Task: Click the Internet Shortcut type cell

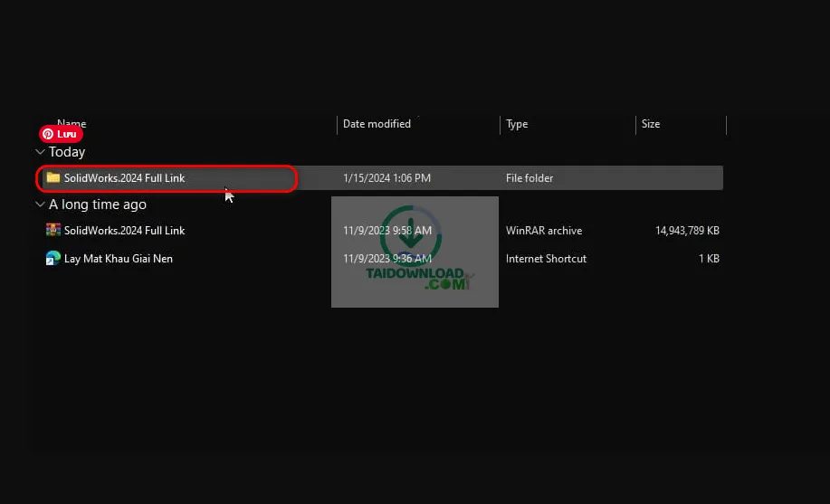Action: click(546, 259)
